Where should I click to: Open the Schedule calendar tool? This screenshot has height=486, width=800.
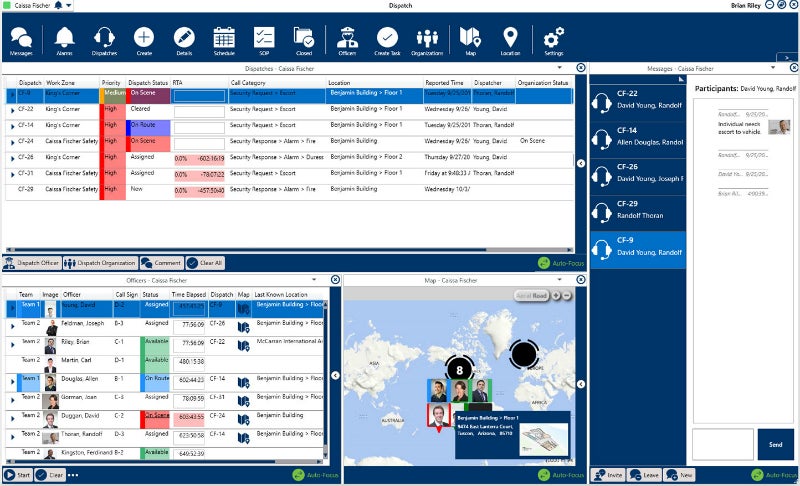[224, 40]
